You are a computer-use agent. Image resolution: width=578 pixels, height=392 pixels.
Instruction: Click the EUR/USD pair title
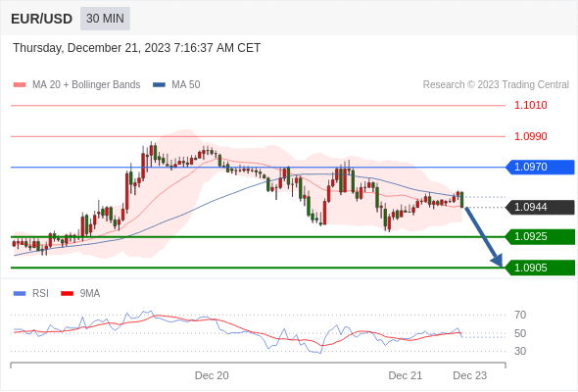click(42, 19)
